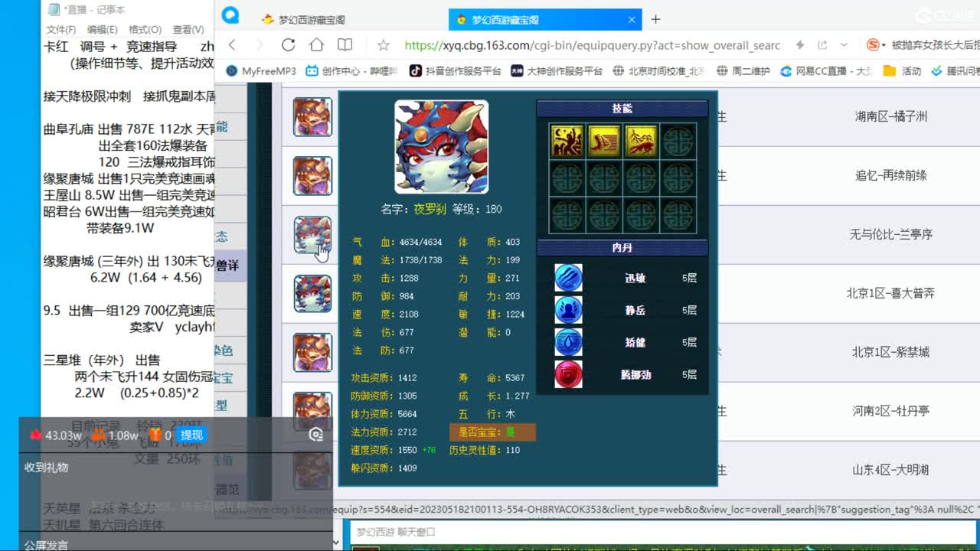Click the browser back arrow

coord(232,45)
